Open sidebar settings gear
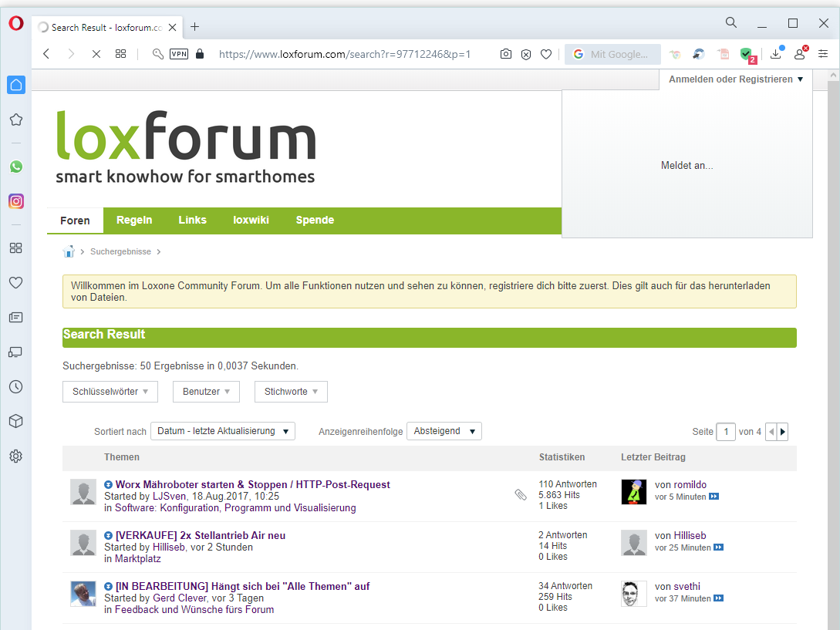840x630 pixels. pos(16,456)
